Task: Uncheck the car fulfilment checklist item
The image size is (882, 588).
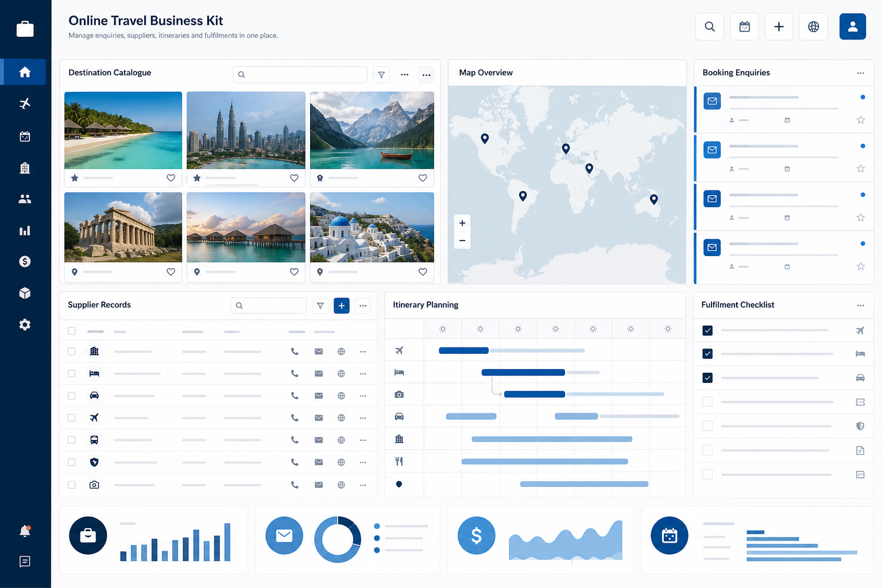Action: tap(707, 378)
